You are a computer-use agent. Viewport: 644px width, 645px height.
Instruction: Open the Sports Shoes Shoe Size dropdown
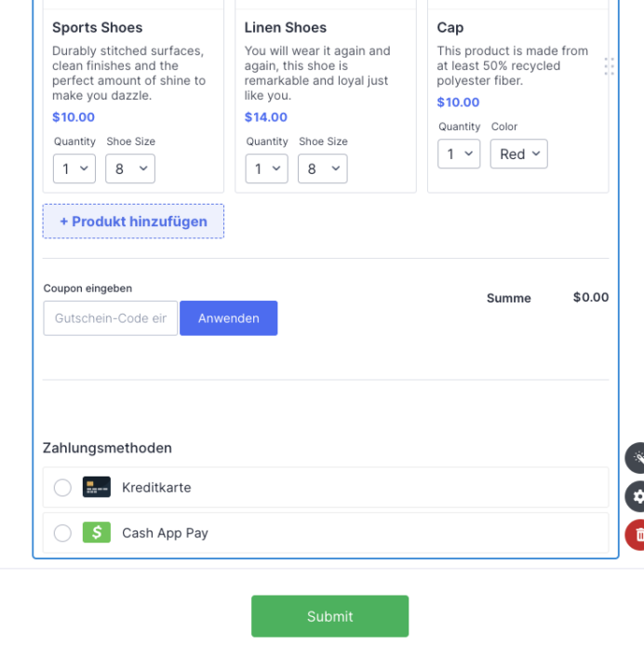click(130, 168)
